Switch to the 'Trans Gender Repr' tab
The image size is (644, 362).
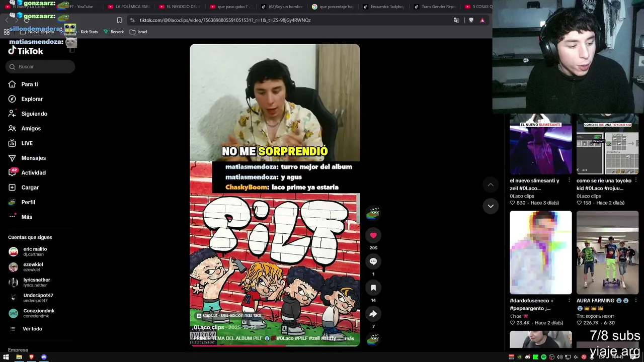pos(435,7)
